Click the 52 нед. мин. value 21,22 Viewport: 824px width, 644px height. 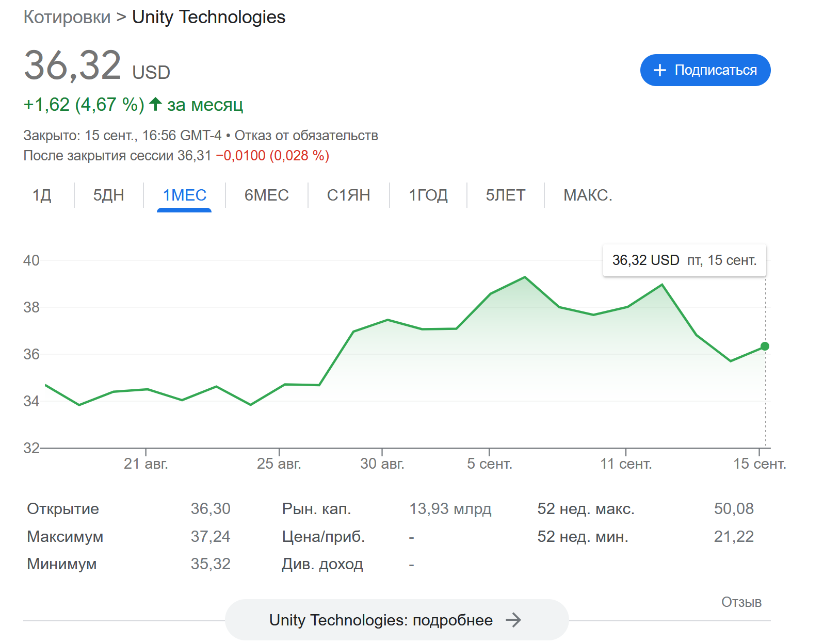734,537
